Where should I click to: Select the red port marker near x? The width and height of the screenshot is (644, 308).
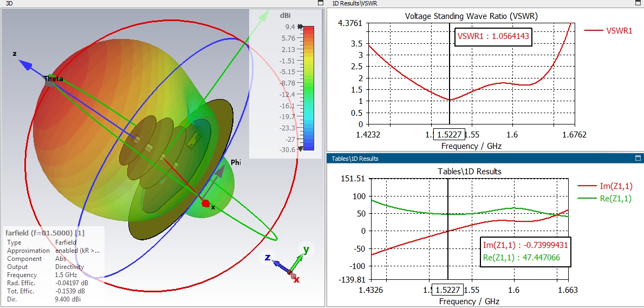click(x=206, y=204)
